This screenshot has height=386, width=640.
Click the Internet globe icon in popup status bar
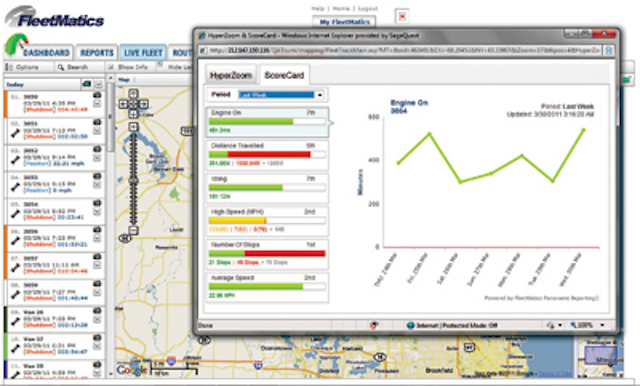pyautogui.click(x=410, y=325)
